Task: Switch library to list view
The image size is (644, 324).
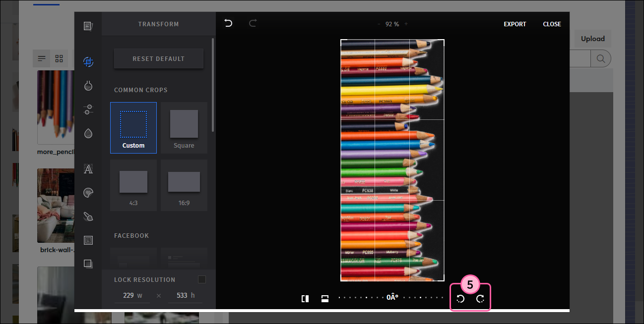Action: (x=42, y=58)
